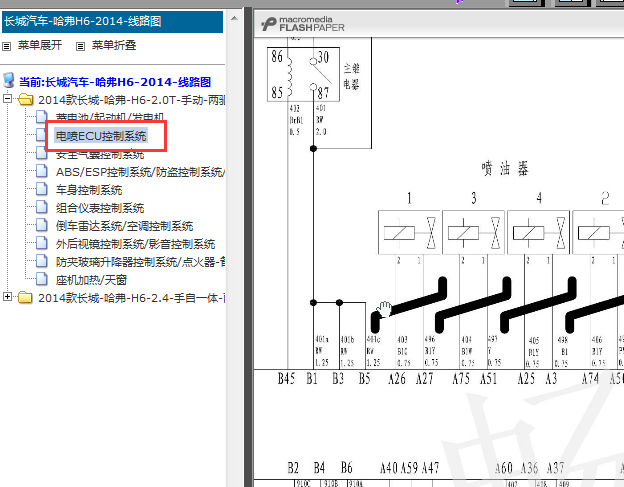
Task: Open ABS/ESP控制系统/防盗控制系统 page
Action: pos(140,172)
